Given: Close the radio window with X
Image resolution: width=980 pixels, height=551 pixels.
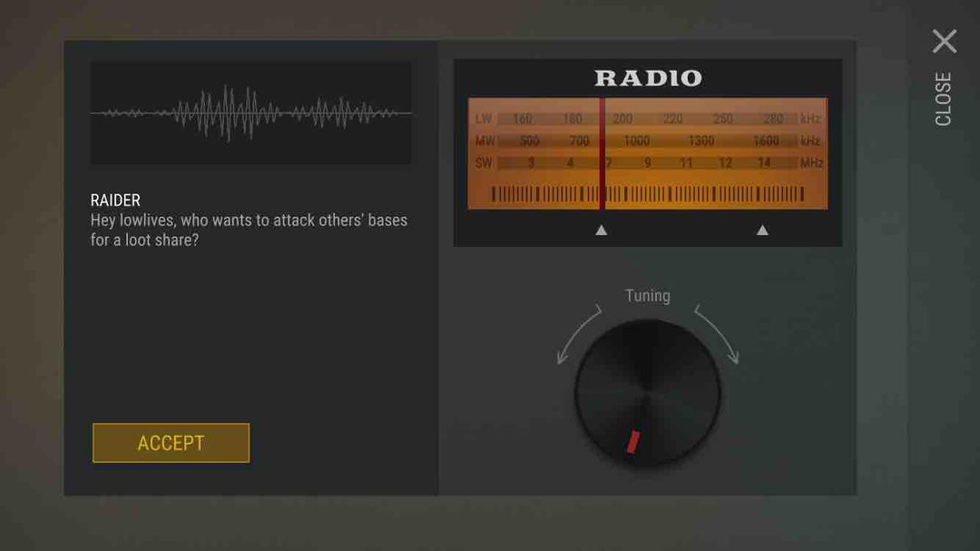Looking at the screenshot, I should coord(944,41).
